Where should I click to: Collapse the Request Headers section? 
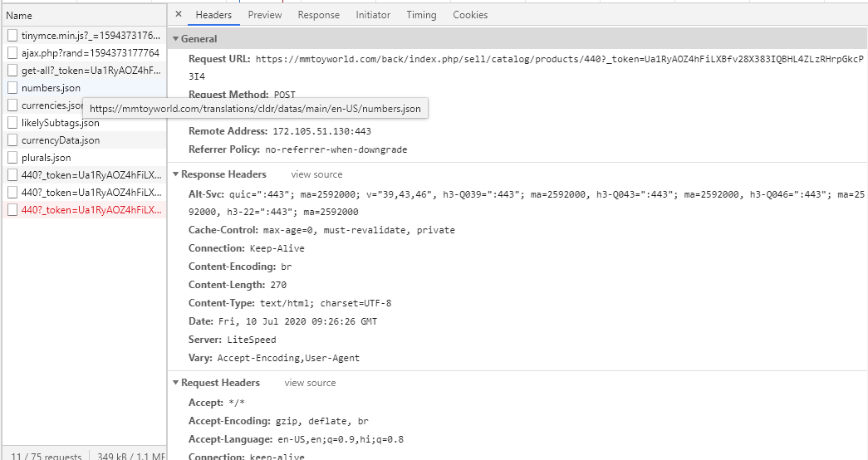(x=176, y=383)
